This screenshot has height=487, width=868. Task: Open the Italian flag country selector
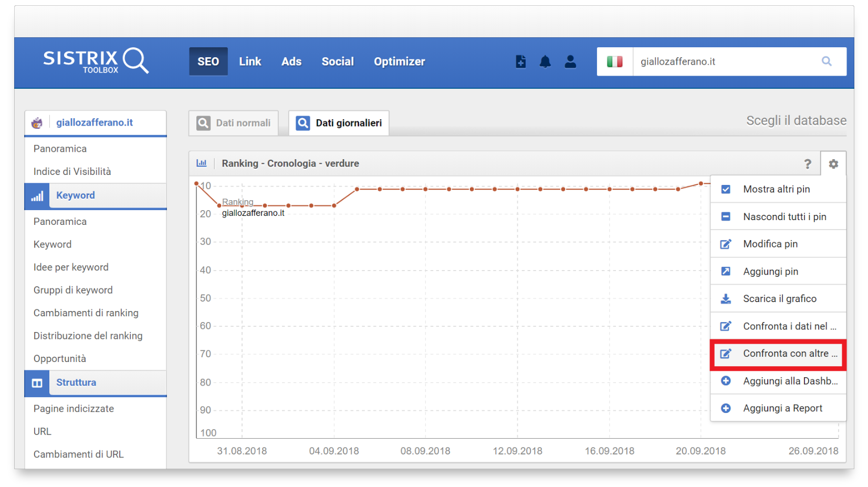pyautogui.click(x=614, y=61)
